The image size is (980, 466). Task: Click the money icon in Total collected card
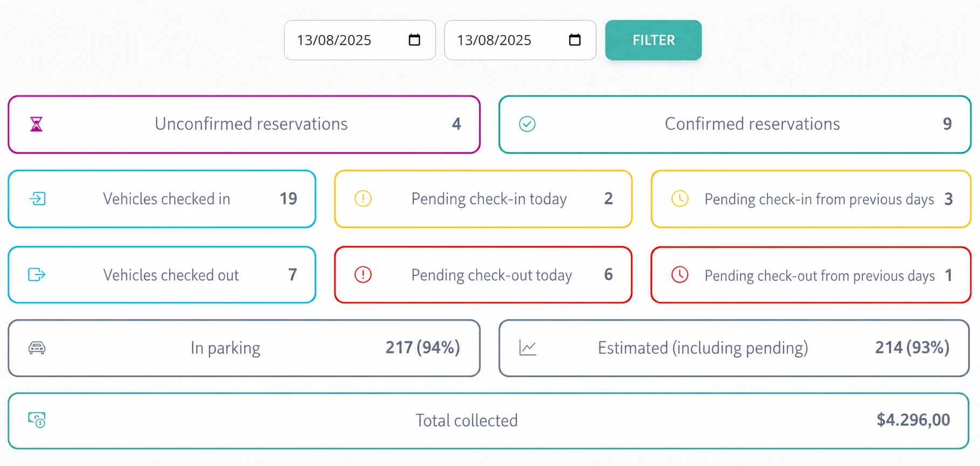pyautogui.click(x=37, y=420)
